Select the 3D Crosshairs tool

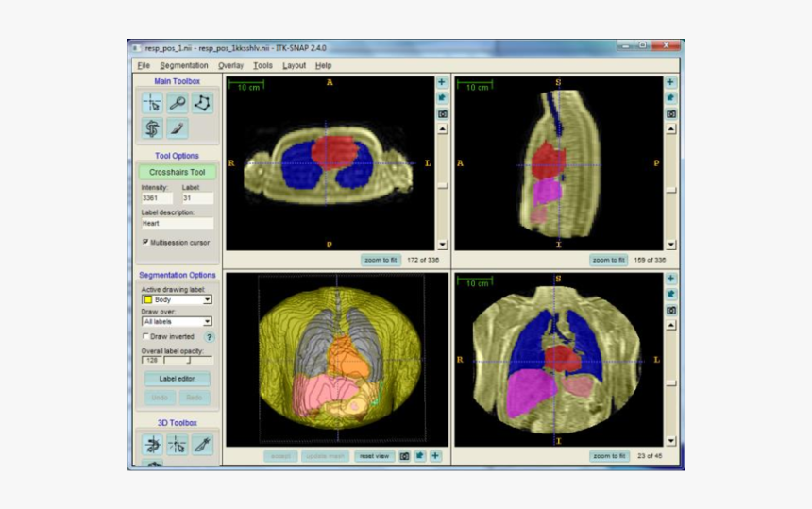coord(178,445)
